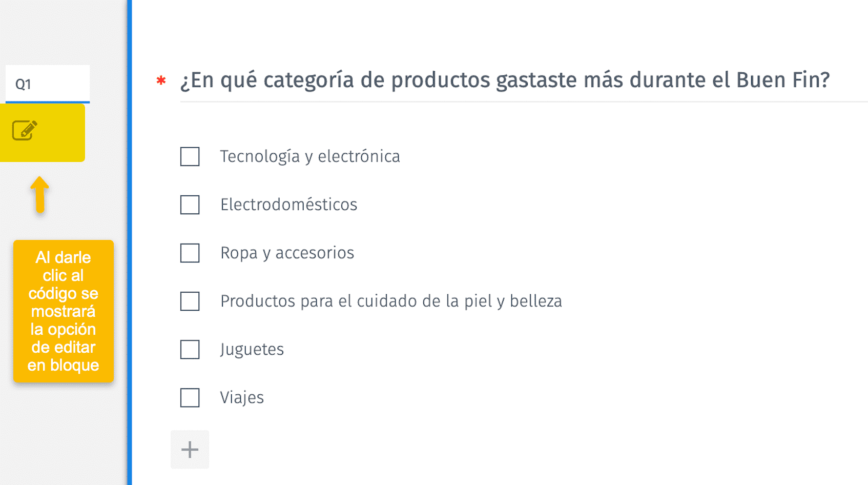This screenshot has width=868, height=485.
Task: Click the yellow edit-in-block tooltip note
Action: 63,311
